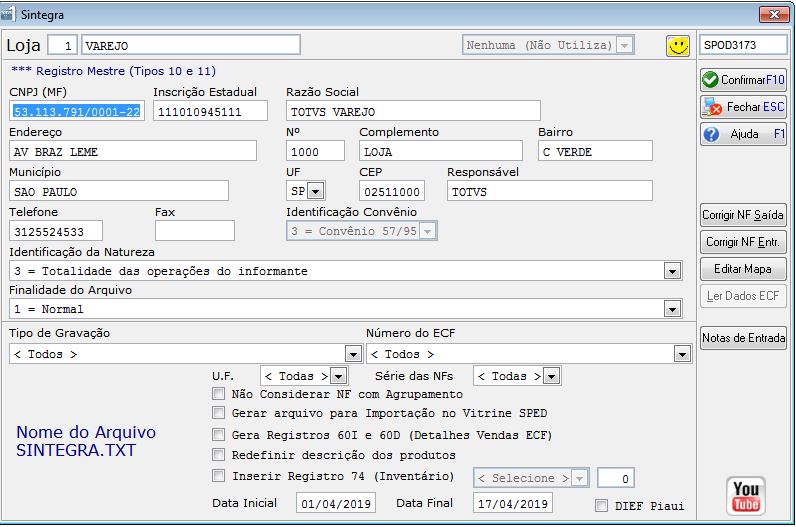Screen dimensions: 796x527
Task: Click the Responsável field
Action: click(x=550, y=191)
